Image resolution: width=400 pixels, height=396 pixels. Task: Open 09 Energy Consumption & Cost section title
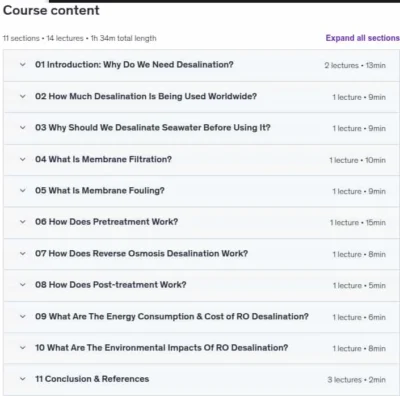click(172, 317)
